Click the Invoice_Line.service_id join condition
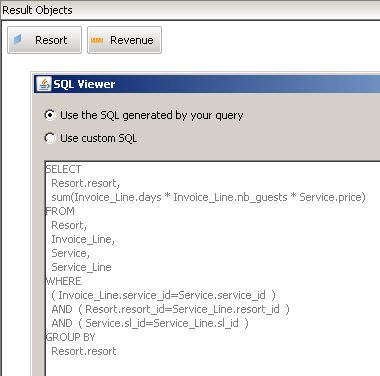 click(164, 295)
